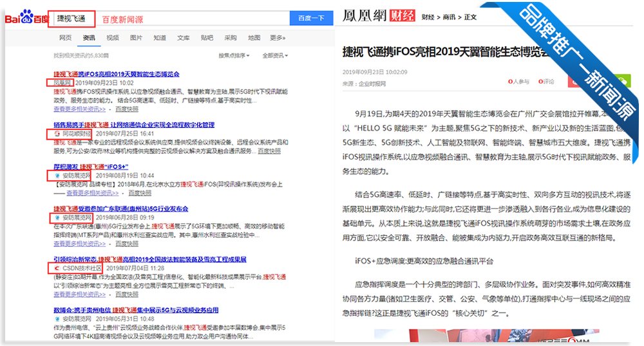
Task: Click the 安防展览网 icon dated 2019年08月19日
Action: (x=57, y=175)
